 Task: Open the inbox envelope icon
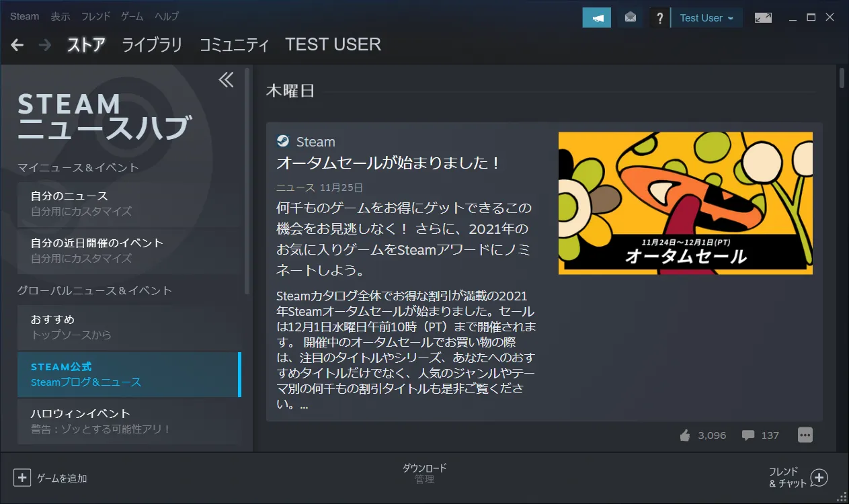pos(630,17)
